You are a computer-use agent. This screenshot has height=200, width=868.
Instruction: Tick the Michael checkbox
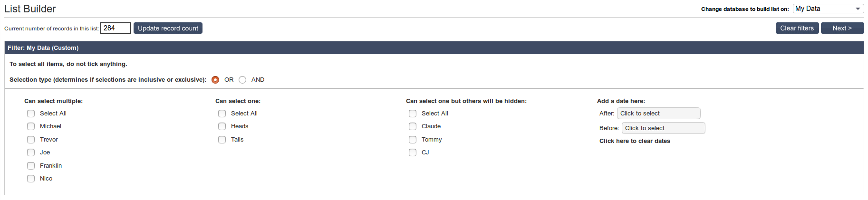[x=31, y=126]
